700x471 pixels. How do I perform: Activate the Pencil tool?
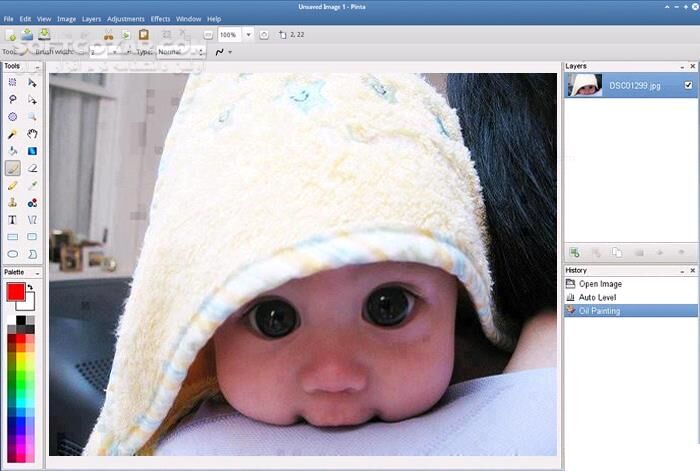(x=13, y=185)
